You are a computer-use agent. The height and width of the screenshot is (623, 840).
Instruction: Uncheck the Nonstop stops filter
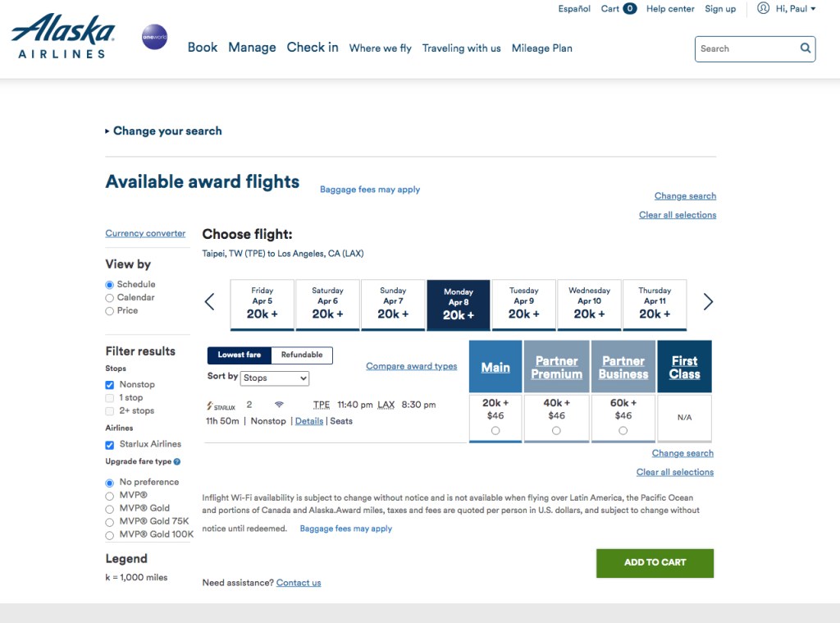pyautogui.click(x=110, y=385)
